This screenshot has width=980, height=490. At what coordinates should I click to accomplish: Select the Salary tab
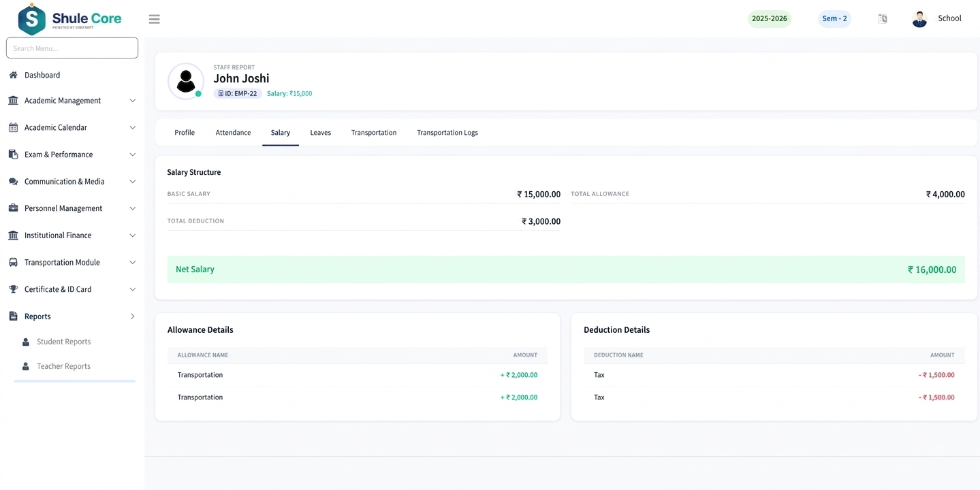pos(281,133)
